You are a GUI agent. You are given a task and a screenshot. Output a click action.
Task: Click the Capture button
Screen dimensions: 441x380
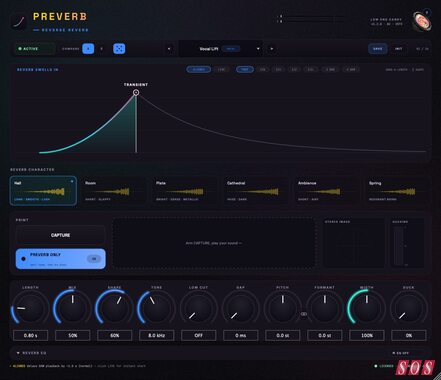click(61, 235)
